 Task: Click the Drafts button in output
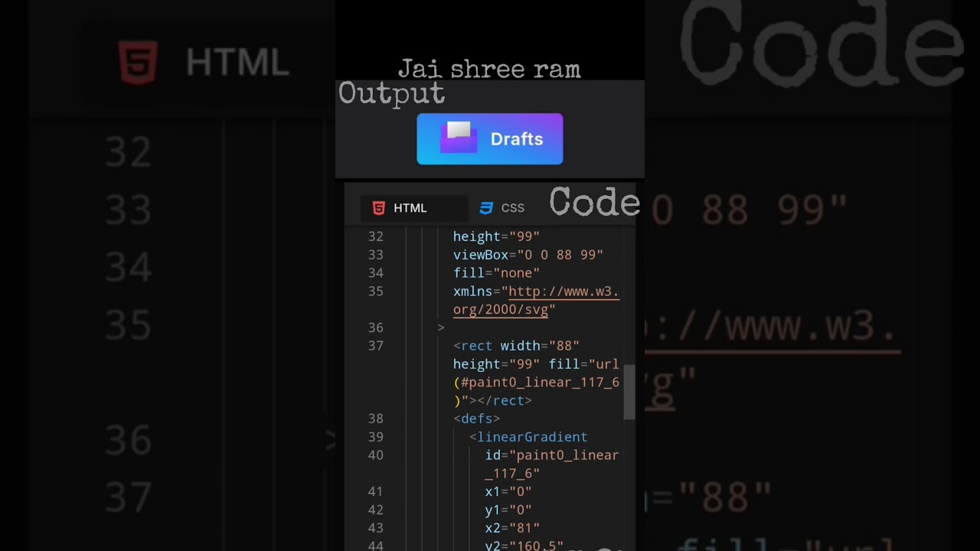(x=490, y=139)
